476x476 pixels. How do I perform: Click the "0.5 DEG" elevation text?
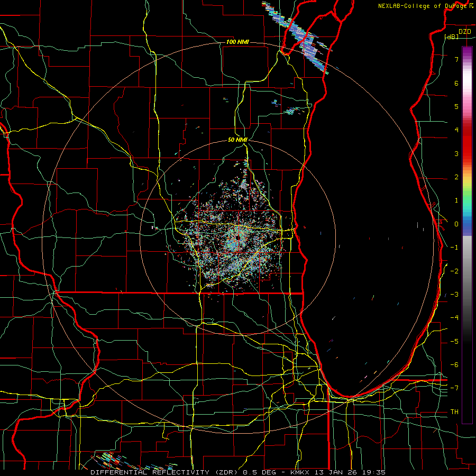[x=260, y=472]
